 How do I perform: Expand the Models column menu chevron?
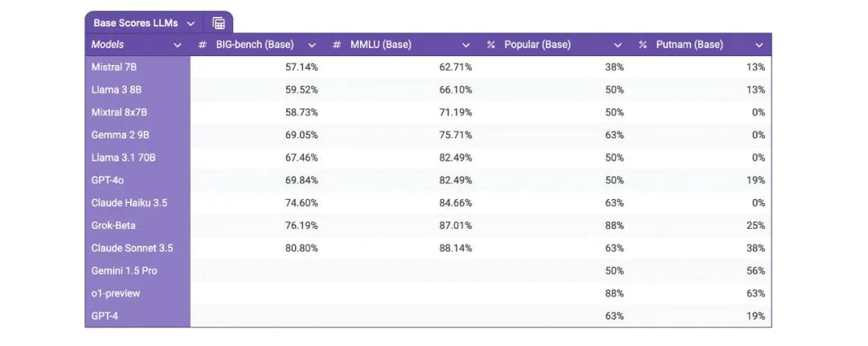pyautogui.click(x=177, y=45)
